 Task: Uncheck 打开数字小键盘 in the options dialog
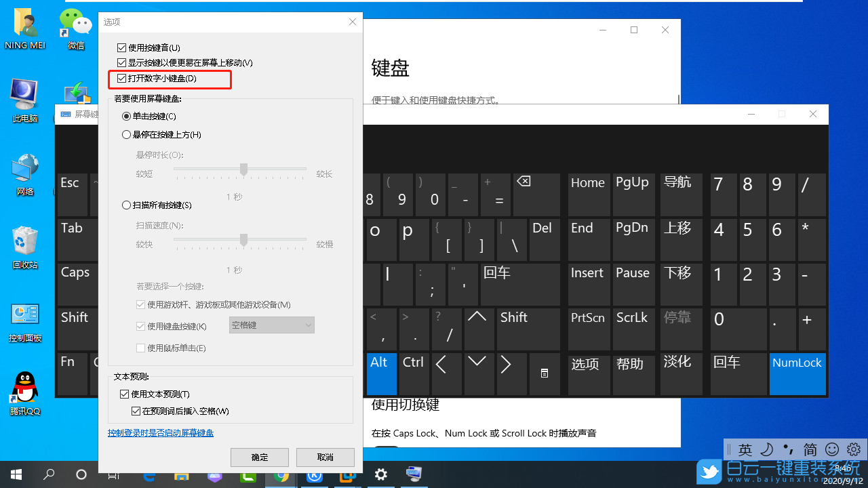click(x=122, y=79)
